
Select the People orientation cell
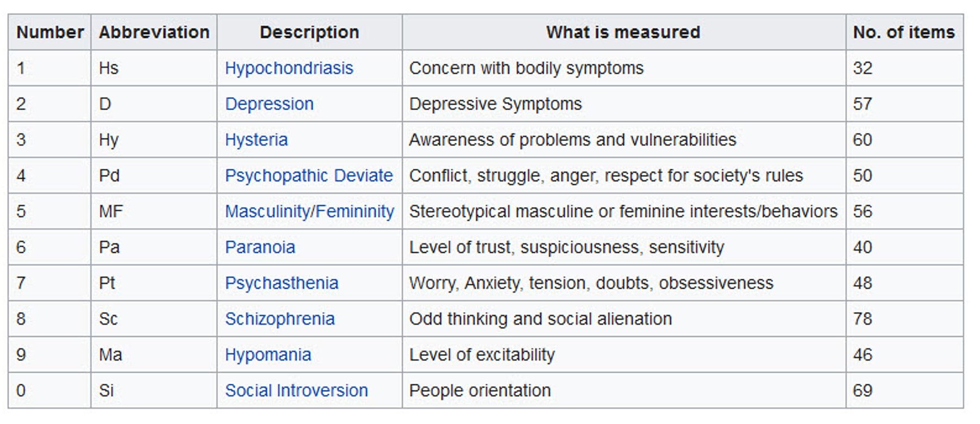480,390
